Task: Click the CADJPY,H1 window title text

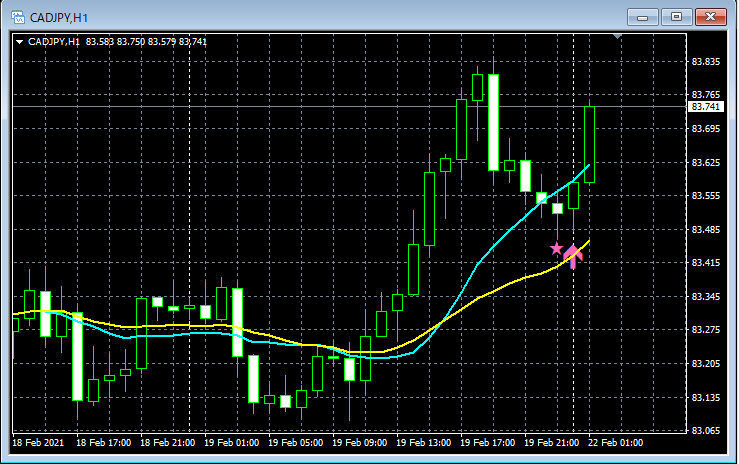Action: (59, 18)
